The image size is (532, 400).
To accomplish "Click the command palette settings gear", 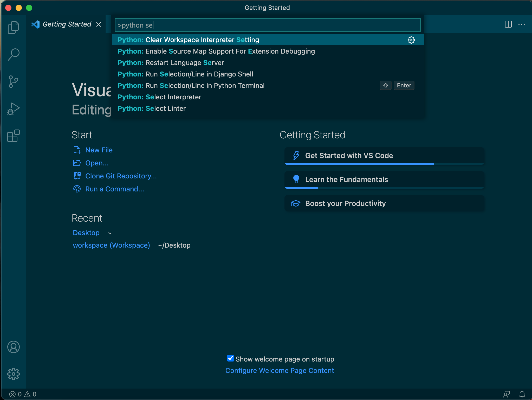I will (411, 40).
